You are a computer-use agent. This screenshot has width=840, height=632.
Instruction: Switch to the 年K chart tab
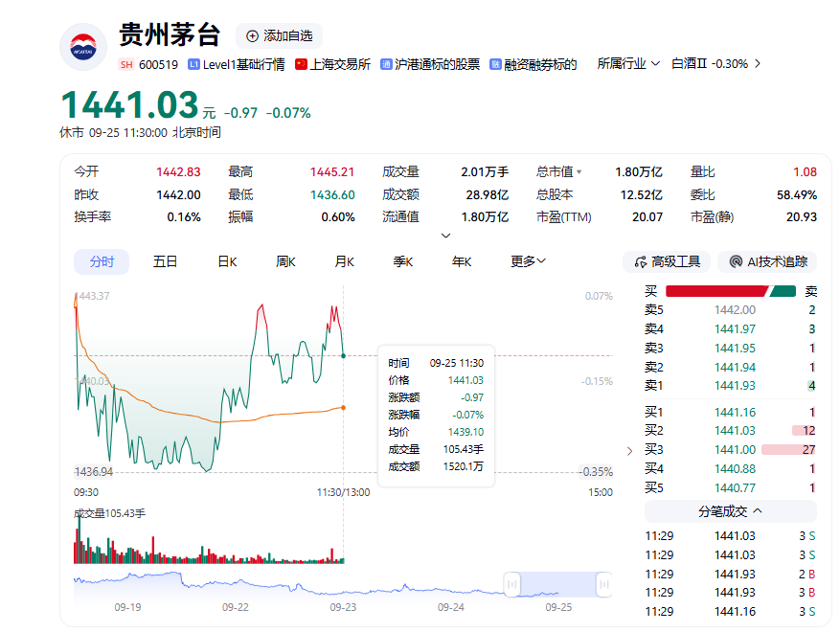click(462, 262)
